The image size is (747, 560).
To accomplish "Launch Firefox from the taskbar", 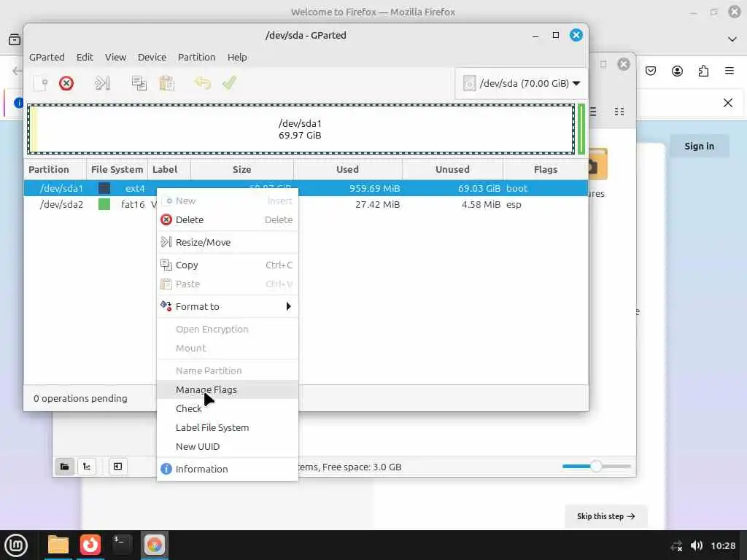I will pos(90,545).
